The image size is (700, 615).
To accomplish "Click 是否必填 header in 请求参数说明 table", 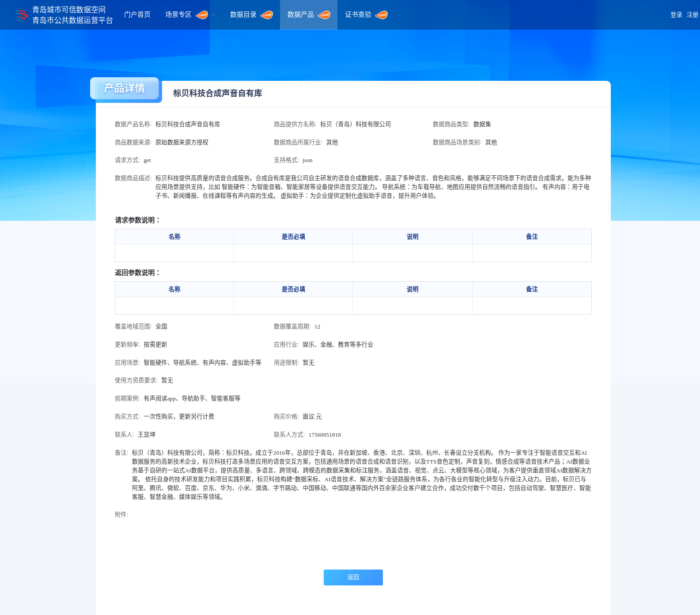I will (x=293, y=237).
